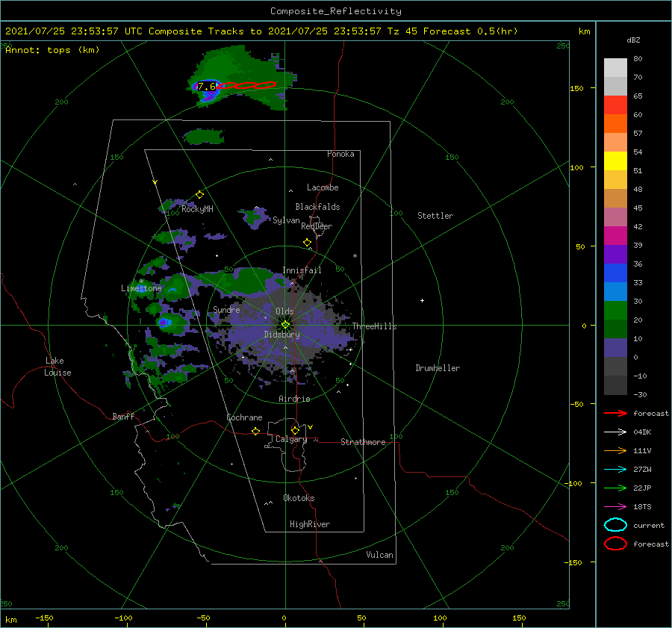
Task: Click the green echo patch north of RockyMH
Action: pos(204,137)
